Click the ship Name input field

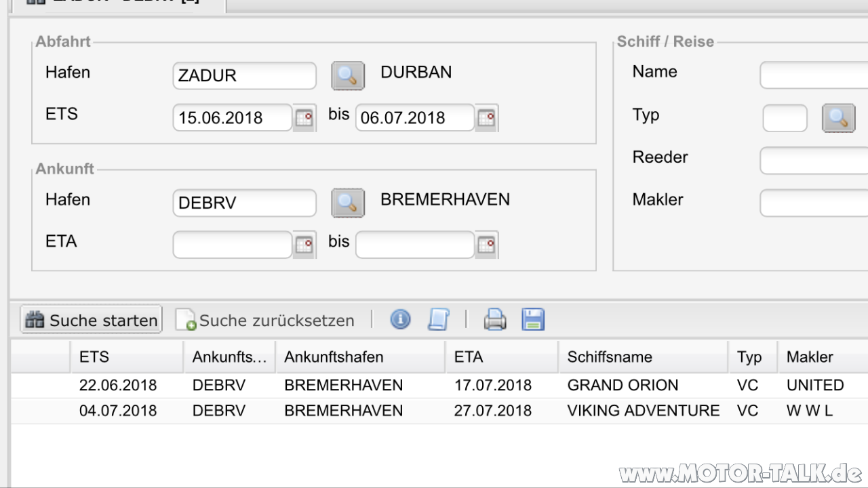point(814,75)
